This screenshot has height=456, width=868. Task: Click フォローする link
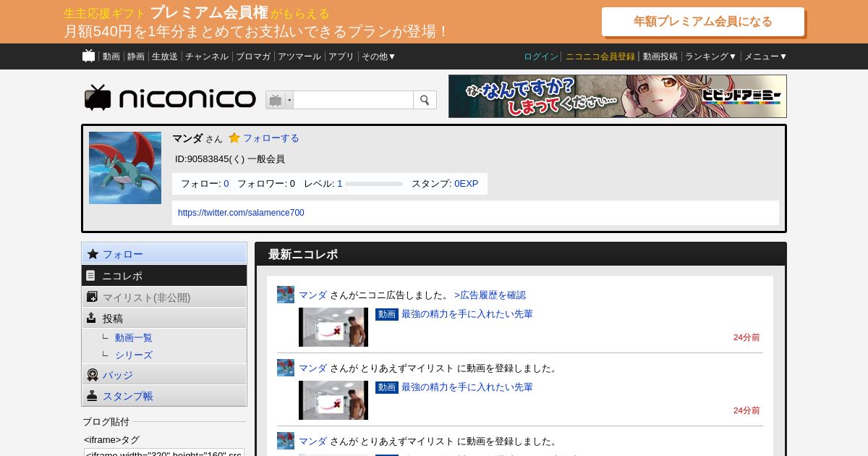271,138
